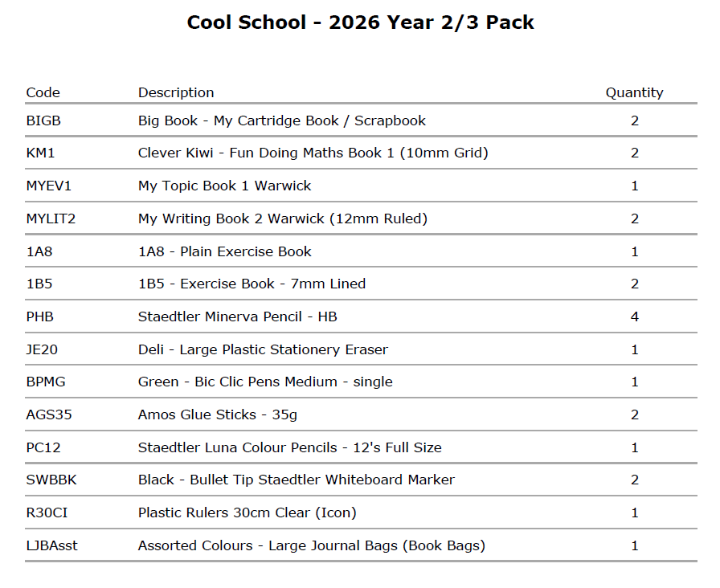Viewport: 720px width, 588px height.
Task: Select the Deli Large Plastic Stationery Eraser row
Action: pos(263,349)
